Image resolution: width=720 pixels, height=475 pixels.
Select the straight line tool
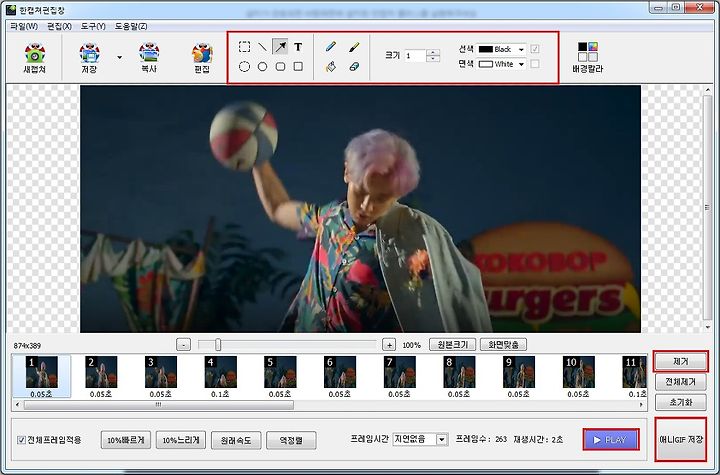point(262,47)
